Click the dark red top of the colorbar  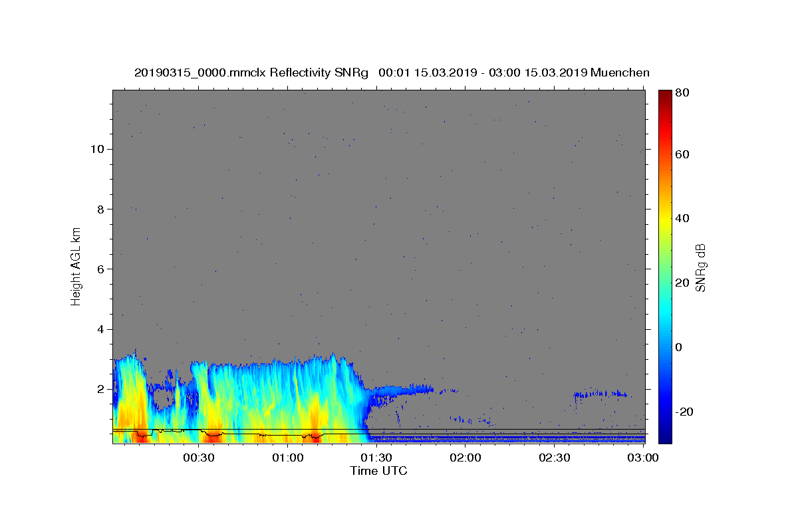pyautogui.click(x=665, y=96)
